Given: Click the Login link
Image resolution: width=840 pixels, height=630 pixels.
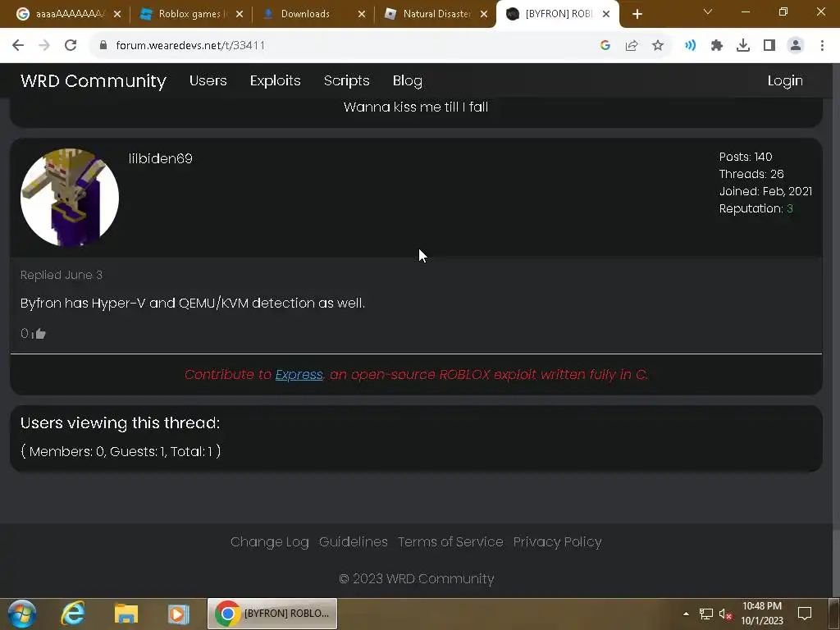Looking at the screenshot, I should pyautogui.click(x=785, y=81).
